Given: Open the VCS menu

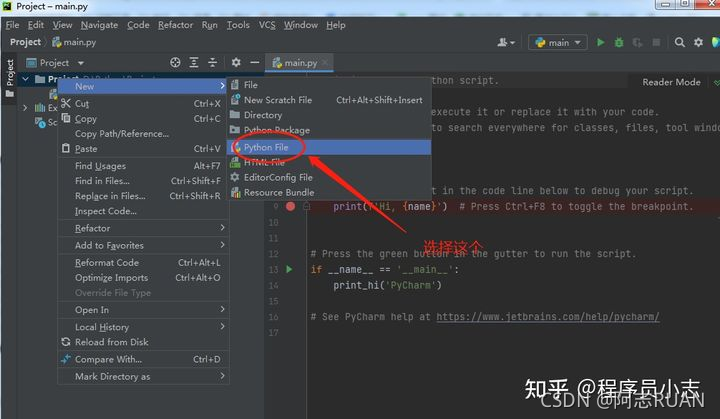Looking at the screenshot, I should coord(267,25).
